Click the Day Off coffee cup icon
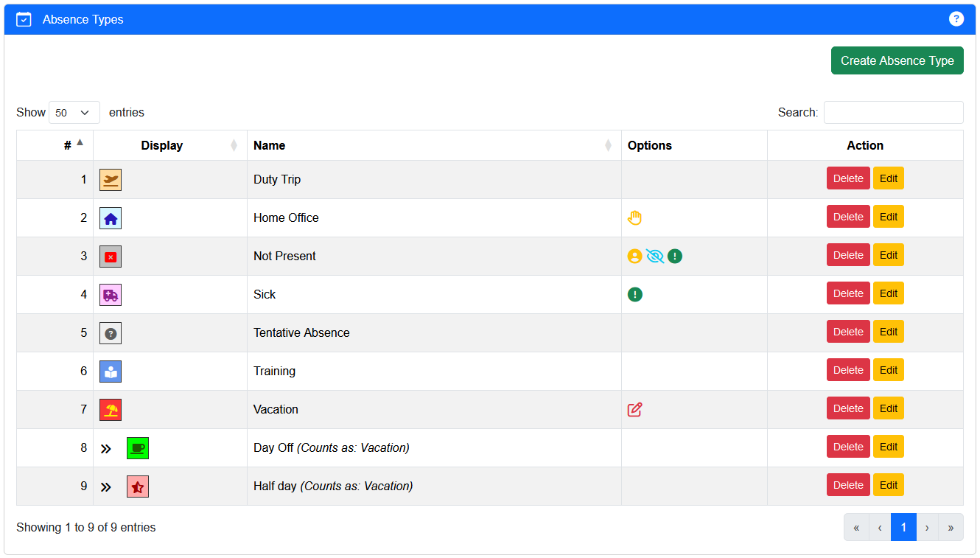Viewport: 980px width, 558px height. [x=138, y=448]
